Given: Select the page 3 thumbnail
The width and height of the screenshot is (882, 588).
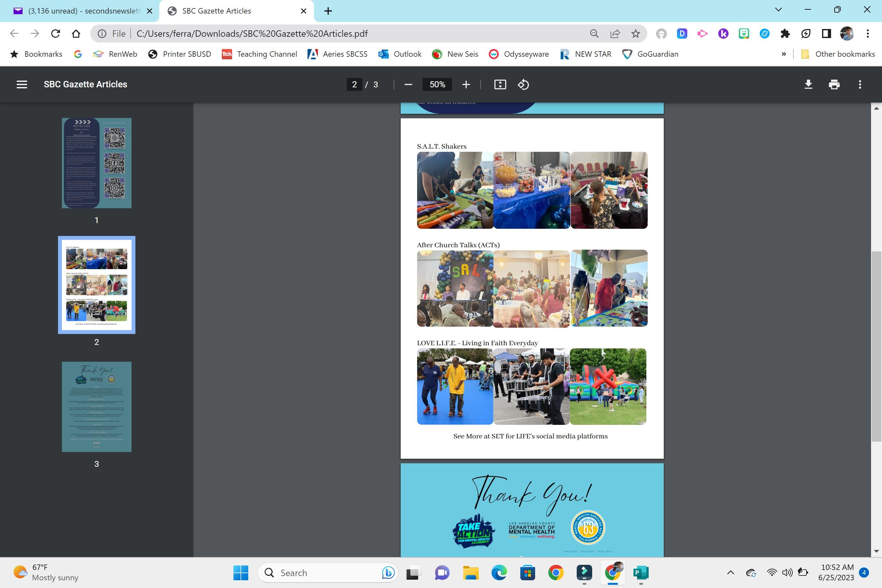Looking at the screenshot, I should (96, 407).
